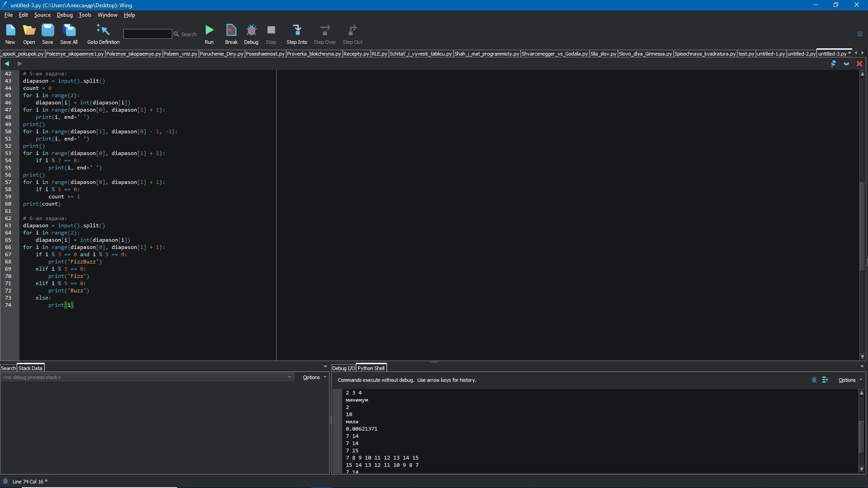Toggle the editor's blue stick pin
This screenshot has height=488, width=868.
[x=833, y=64]
